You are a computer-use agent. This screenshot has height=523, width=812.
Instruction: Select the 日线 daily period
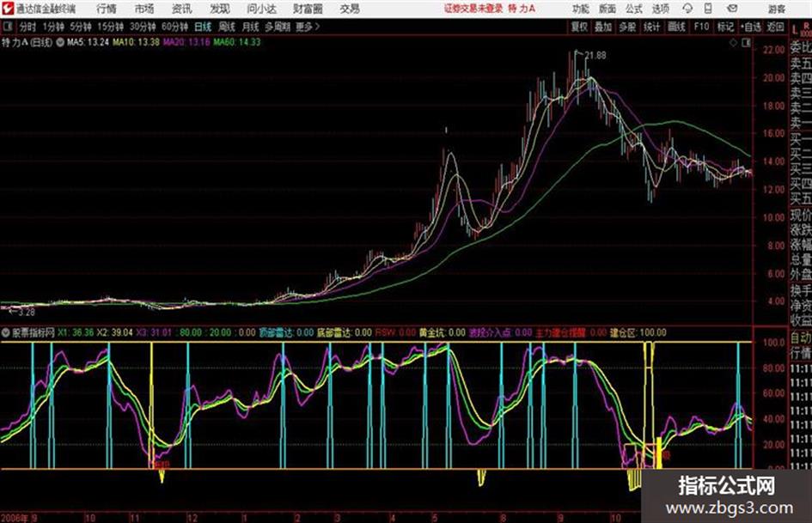[x=203, y=27]
